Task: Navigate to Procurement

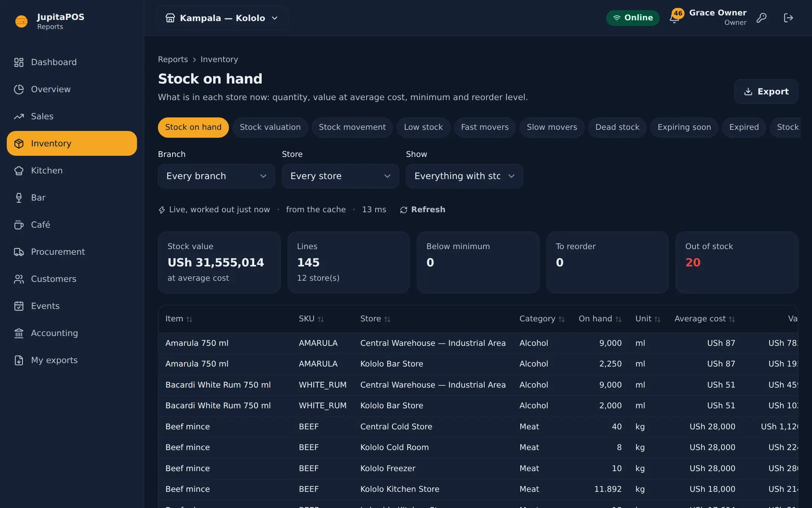Action: (72, 252)
